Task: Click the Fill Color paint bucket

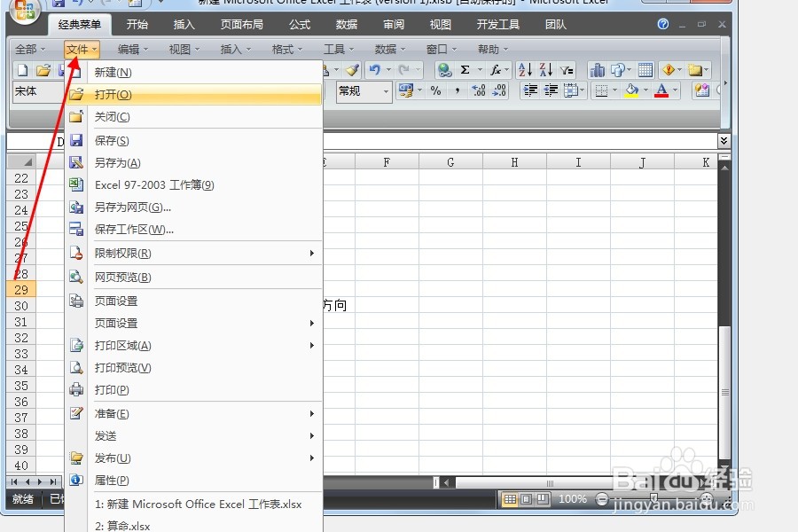Action: pyautogui.click(x=631, y=90)
